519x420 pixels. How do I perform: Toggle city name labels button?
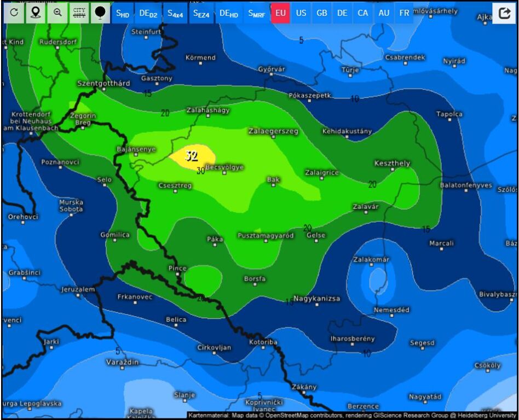(x=79, y=13)
